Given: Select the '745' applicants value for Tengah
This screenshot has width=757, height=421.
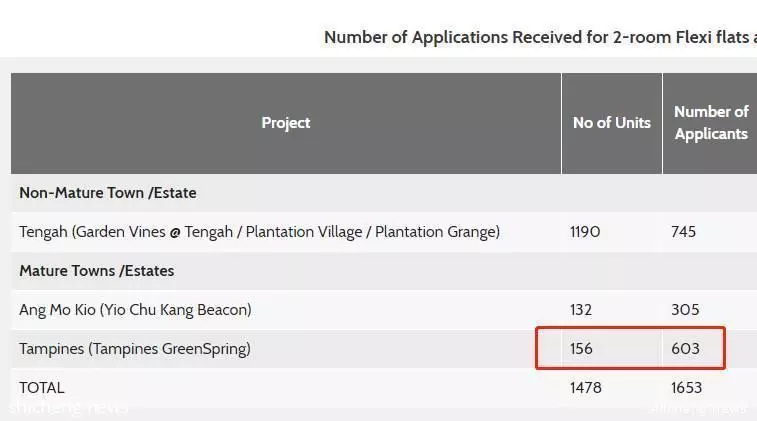Looking at the screenshot, I should [683, 232].
